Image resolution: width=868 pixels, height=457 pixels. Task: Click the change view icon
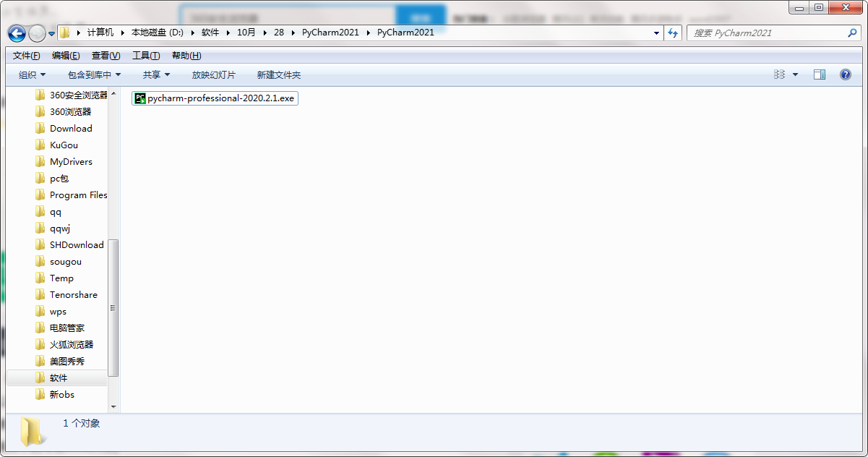point(779,74)
